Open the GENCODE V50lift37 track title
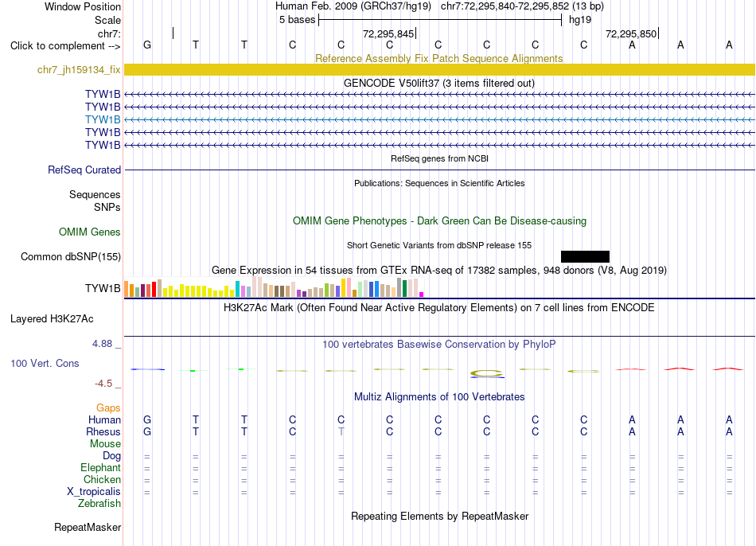756x546 pixels. [438, 83]
